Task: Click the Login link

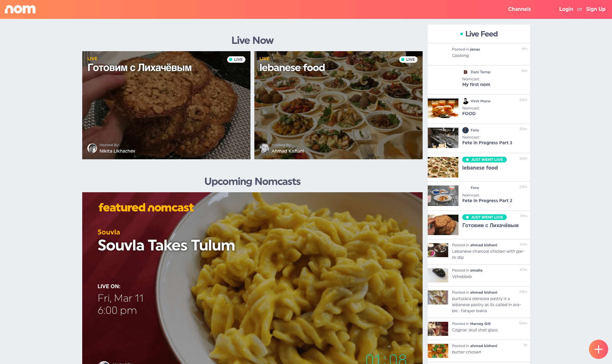Action: (566, 9)
